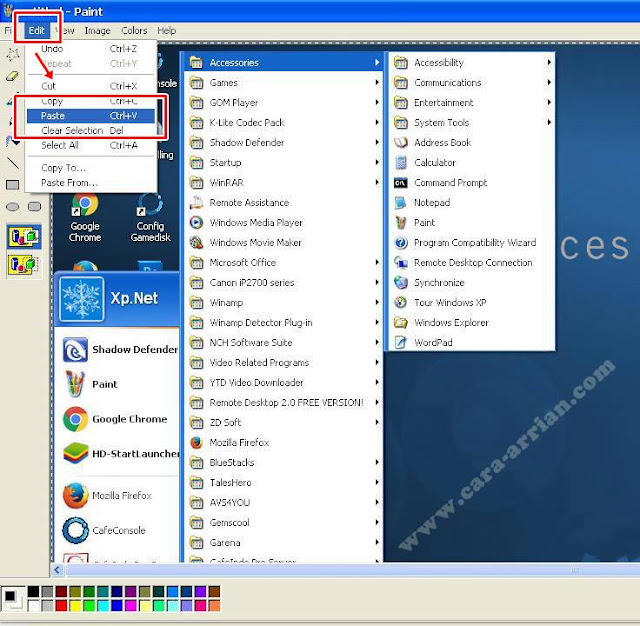Image resolution: width=640 pixels, height=626 pixels.
Task: Expand the Entertainment submenu arrow
Action: 549,102
